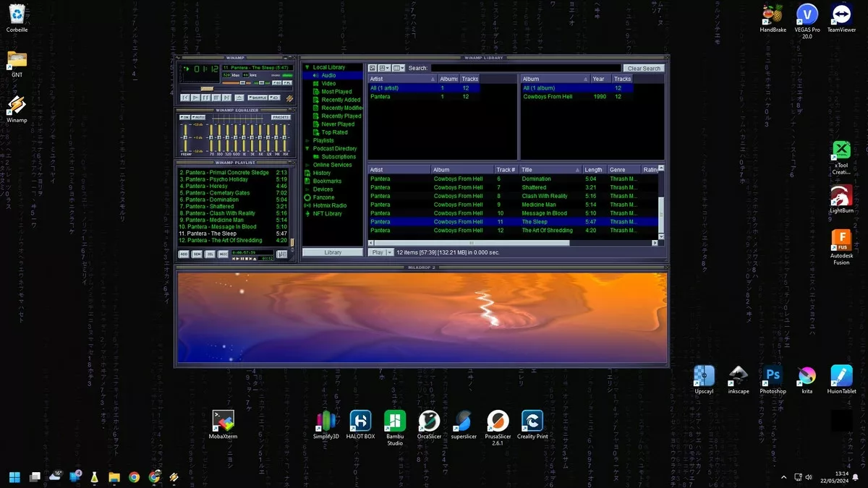Launch OrcaSlicer from the desktop
Screen dimensions: 868x488
coord(429,419)
